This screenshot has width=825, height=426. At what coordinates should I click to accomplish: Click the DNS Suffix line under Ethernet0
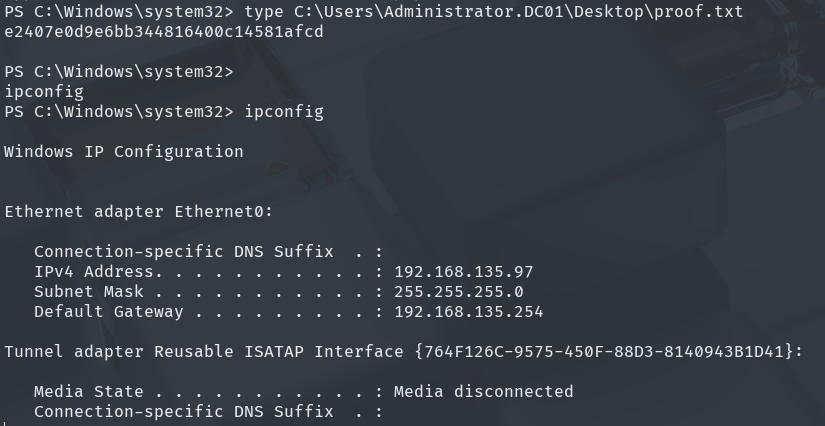click(194, 252)
